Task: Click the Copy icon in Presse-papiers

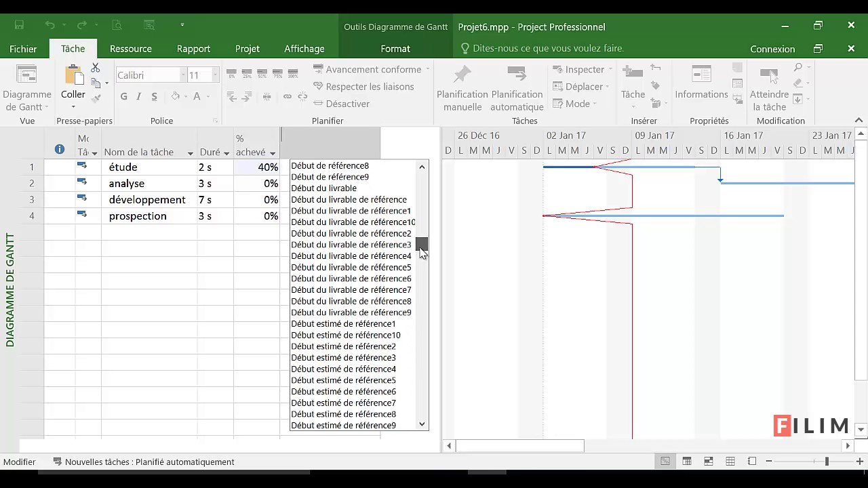Action: pyautogui.click(x=96, y=83)
